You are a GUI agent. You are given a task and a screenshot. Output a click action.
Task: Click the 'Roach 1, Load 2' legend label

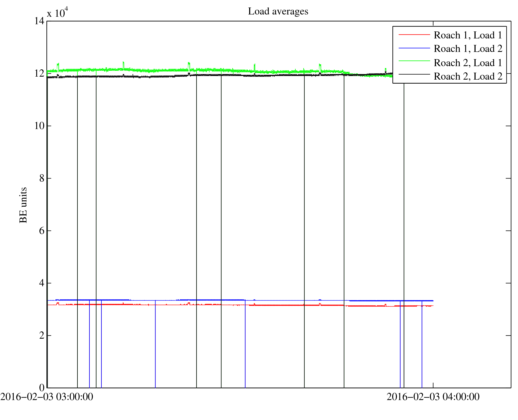468,49
